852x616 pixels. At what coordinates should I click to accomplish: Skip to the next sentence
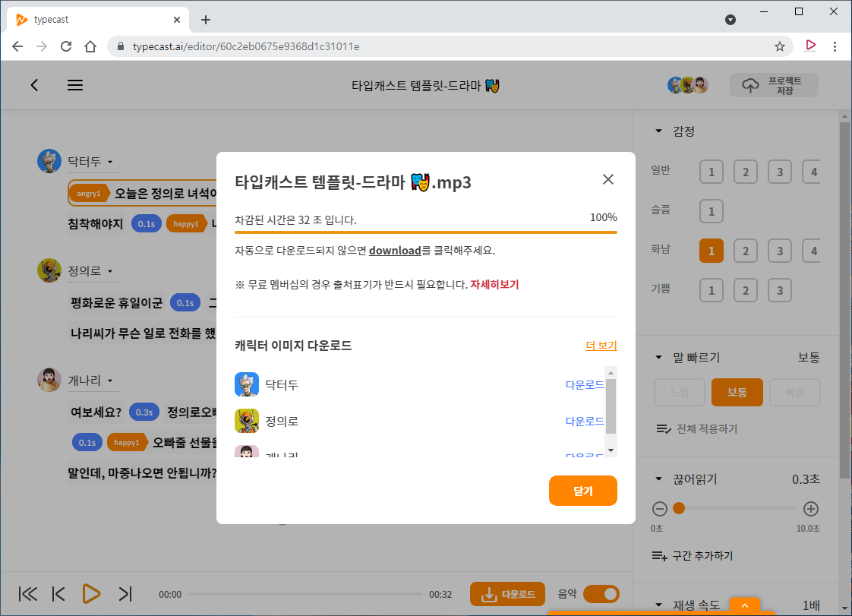tap(125, 594)
